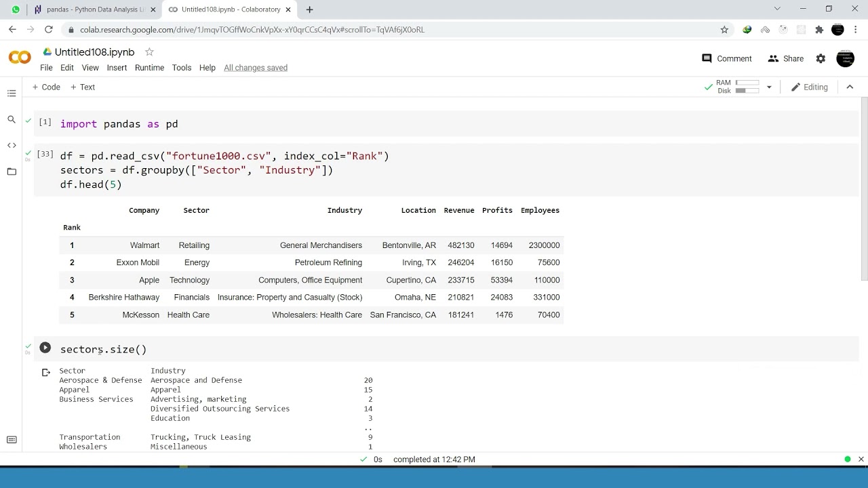Click the Colab logo
This screenshot has height=488, width=868.
[x=20, y=58]
